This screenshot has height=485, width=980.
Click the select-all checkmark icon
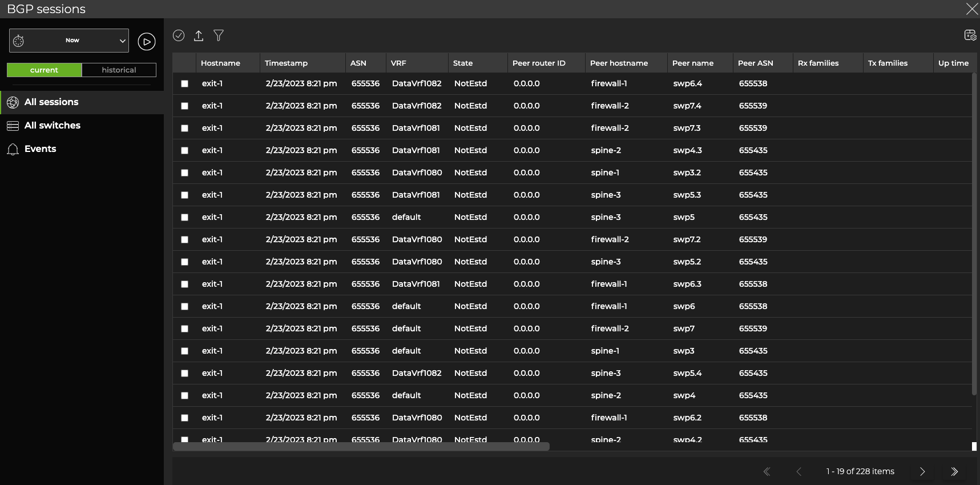[179, 35]
